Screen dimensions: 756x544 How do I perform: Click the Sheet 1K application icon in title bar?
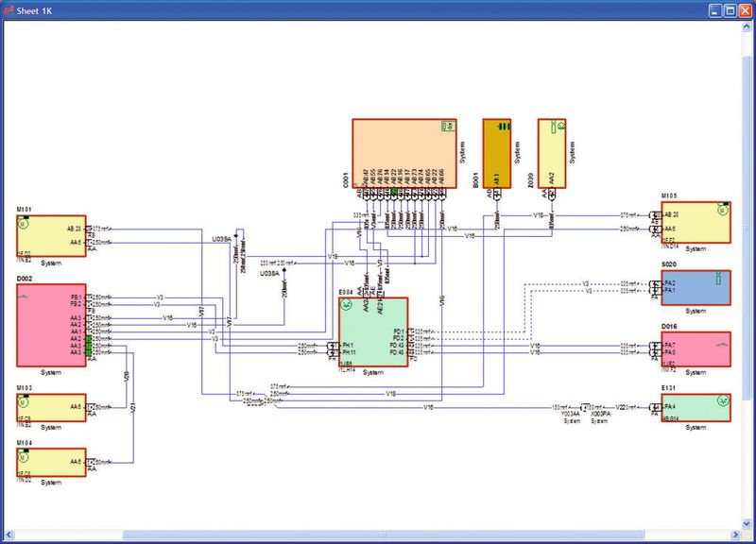9,10
